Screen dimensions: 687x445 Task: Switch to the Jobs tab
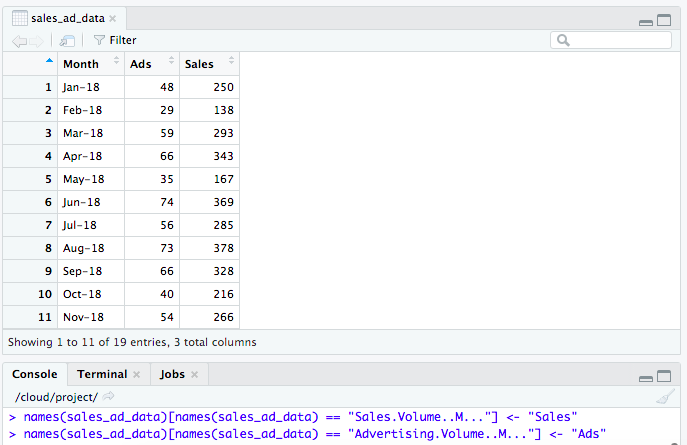pyautogui.click(x=172, y=375)
